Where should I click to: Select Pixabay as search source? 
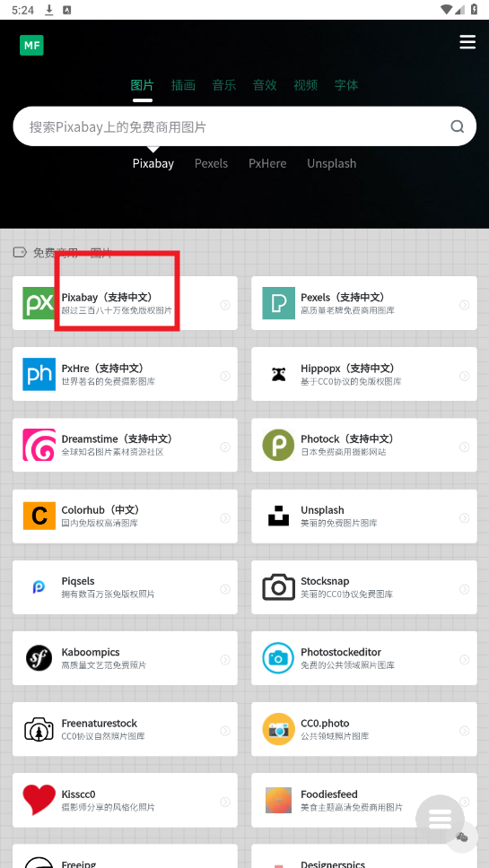[153, 163]
